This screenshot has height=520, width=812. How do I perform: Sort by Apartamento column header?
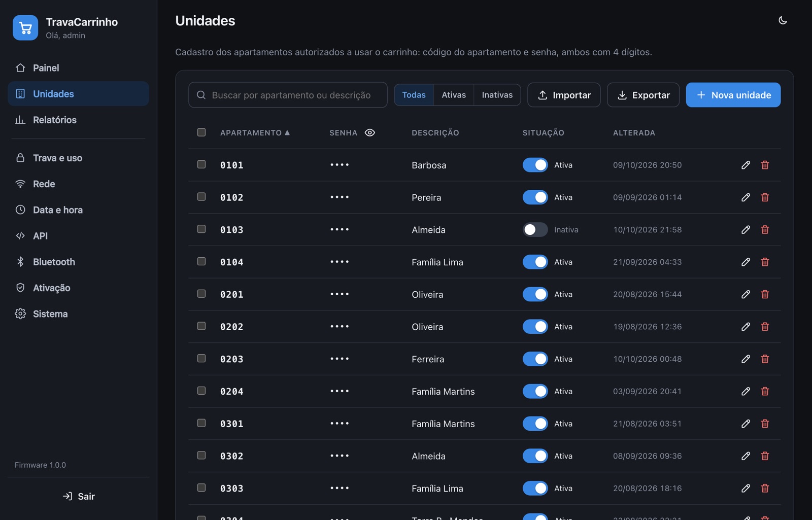(x=255, y=133)
